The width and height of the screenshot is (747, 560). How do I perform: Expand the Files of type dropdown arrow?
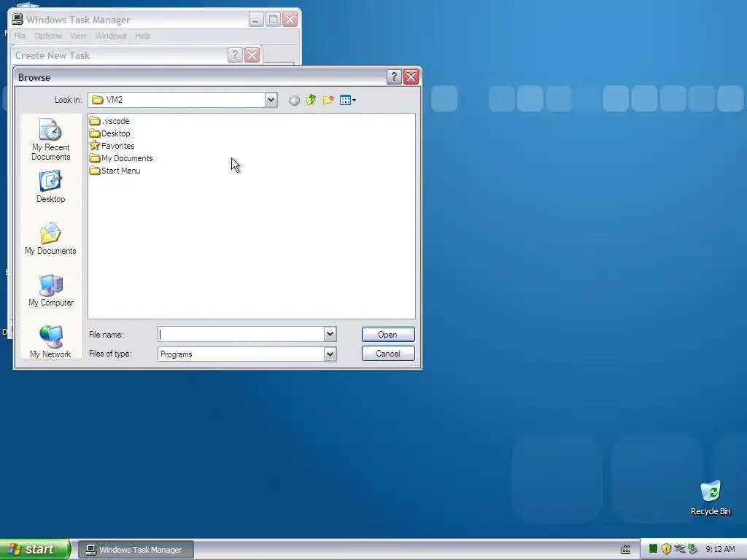pyautogui.click(x=330, y=354)
